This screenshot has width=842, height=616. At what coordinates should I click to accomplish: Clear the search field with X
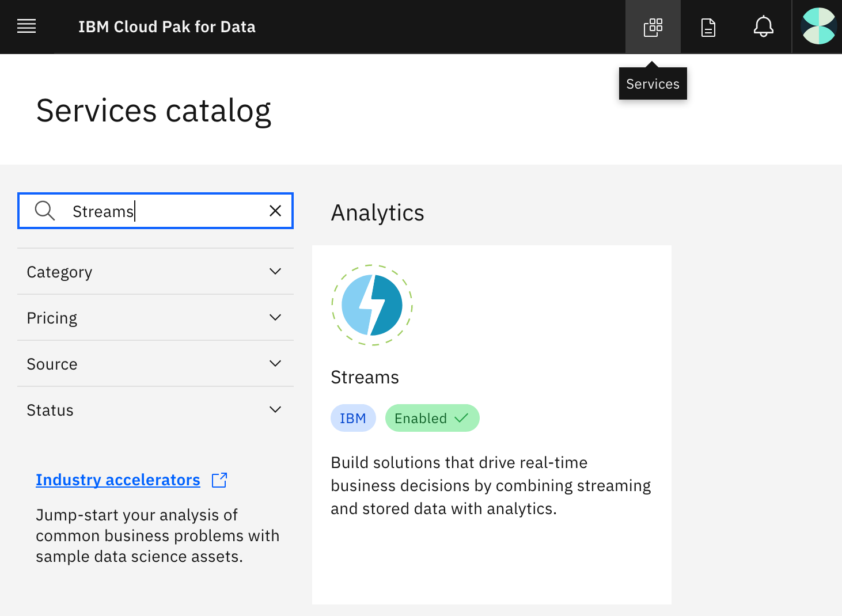275,211
